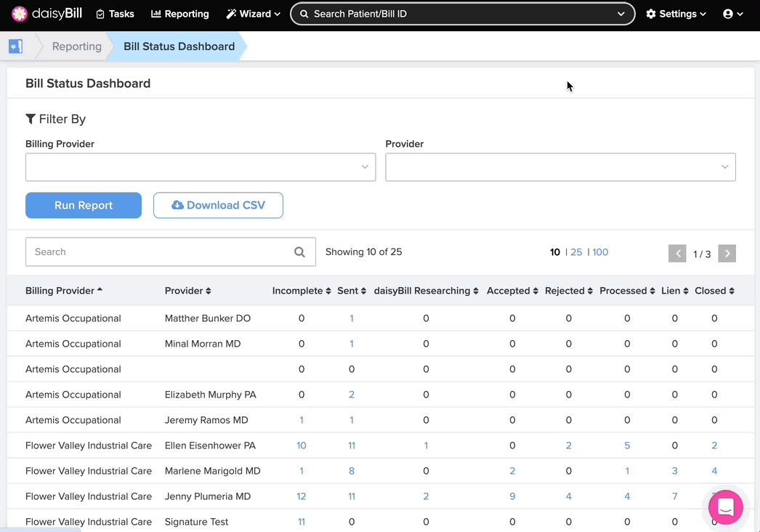Select the Jenny Plumeria MD provider cell
Viewport: 760px width, 532px height.
(x=208, y=496)
